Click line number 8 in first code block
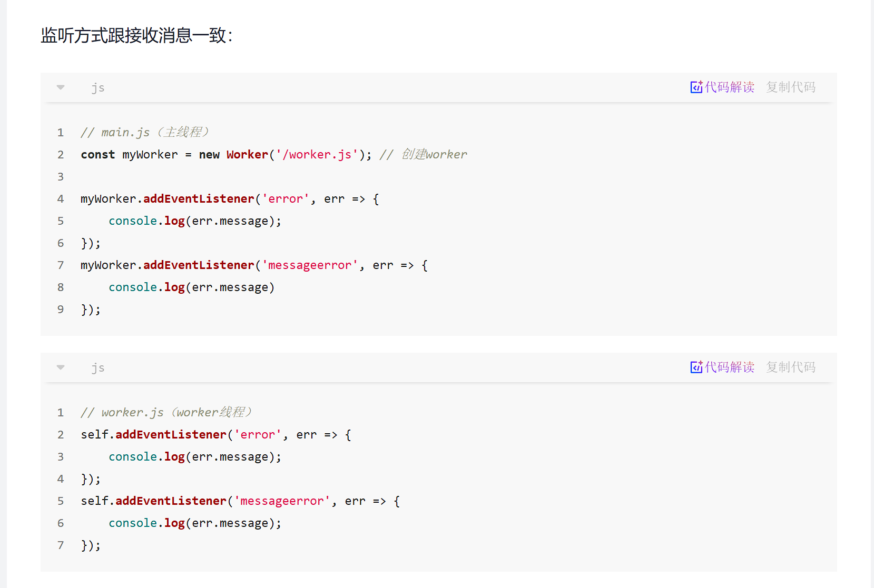The image size is (874, 588). pos(61,287)
